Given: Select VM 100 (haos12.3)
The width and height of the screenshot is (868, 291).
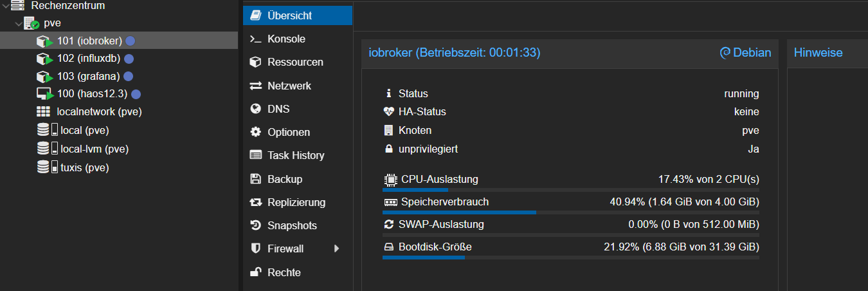Looking at the screenshot, I should [x=92, y=94].
